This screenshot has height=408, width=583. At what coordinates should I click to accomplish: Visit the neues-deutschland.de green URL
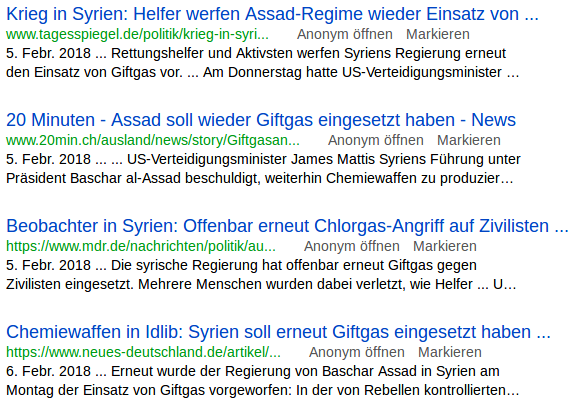144,352
